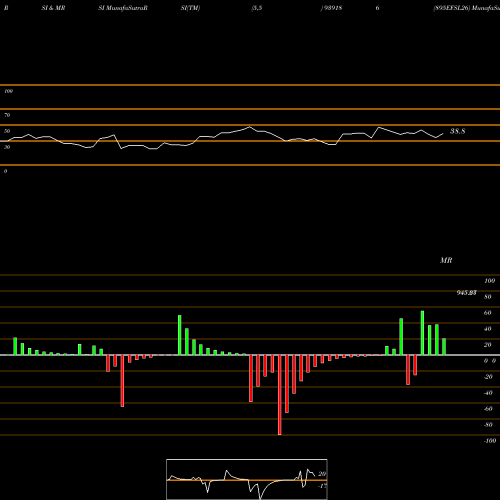Click the 60 label on the MR axis
The image size is (500, 500).
[x=488, y=313]
